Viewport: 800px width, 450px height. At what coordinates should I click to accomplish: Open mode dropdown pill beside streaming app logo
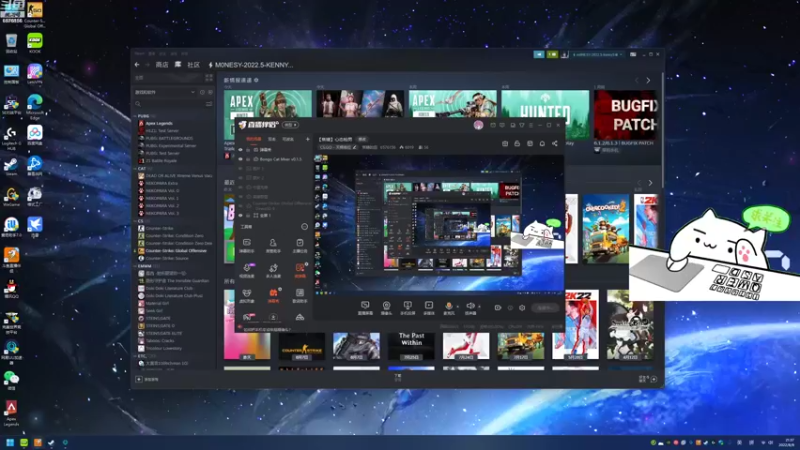290,124
